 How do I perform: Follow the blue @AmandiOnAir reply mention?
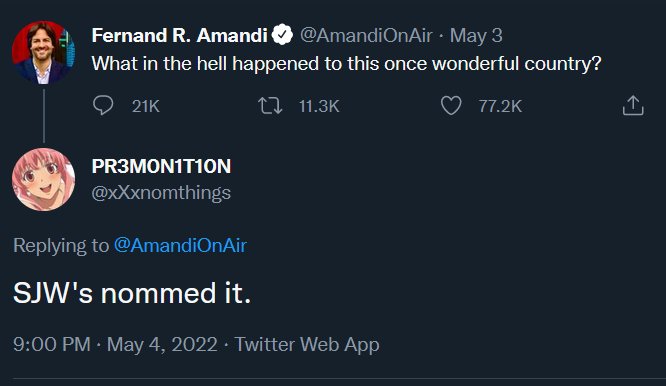[181, 245]
